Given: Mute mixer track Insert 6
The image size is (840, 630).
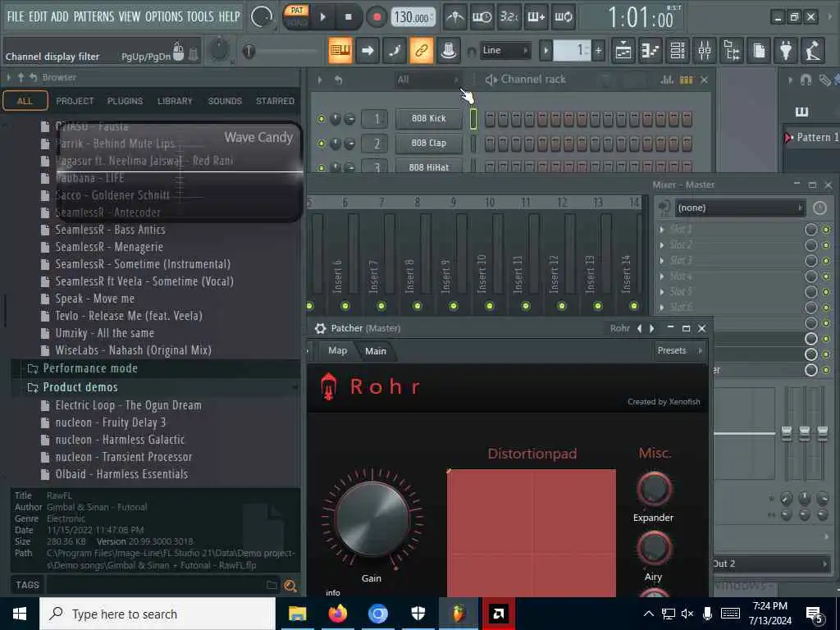Looking at the screenshot, I should tap(345, 306).
